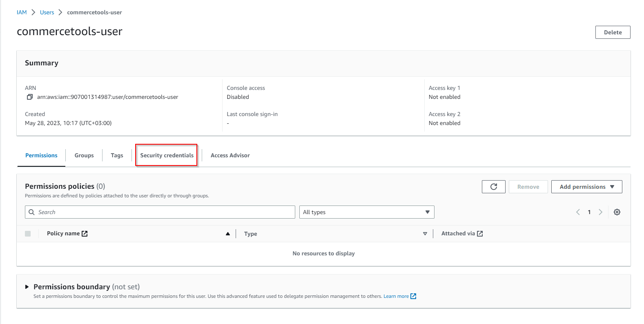This screenshot has height=324, width=644.
Task: Click external link icon beside Attached via
Action: pyautogui.click(x=480, y=234)
